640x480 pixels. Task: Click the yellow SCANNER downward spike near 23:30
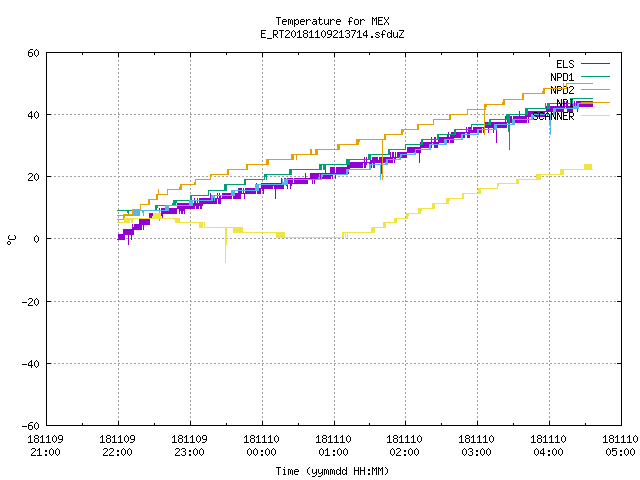pyautogui.click(x=225, y=245)
